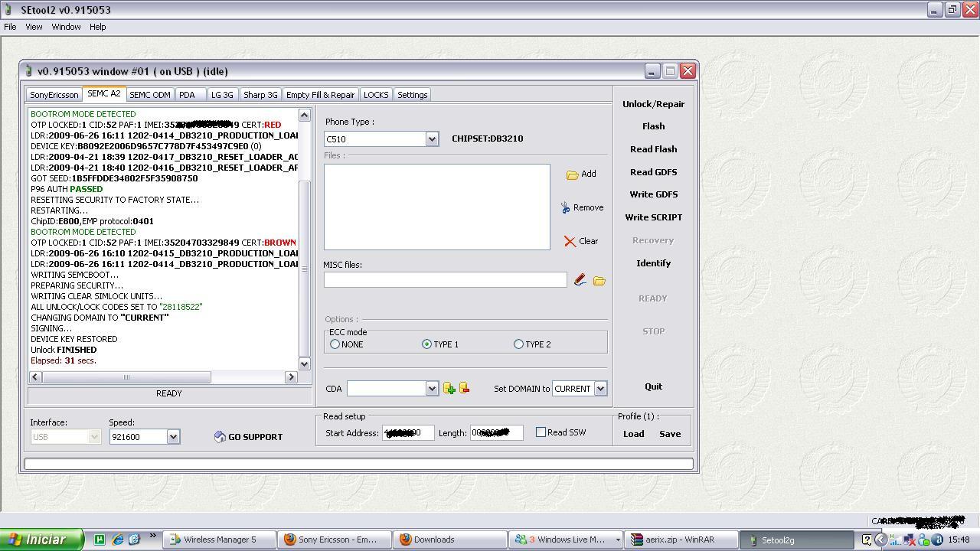Click the MISC files input field

[x=445, y=280]
